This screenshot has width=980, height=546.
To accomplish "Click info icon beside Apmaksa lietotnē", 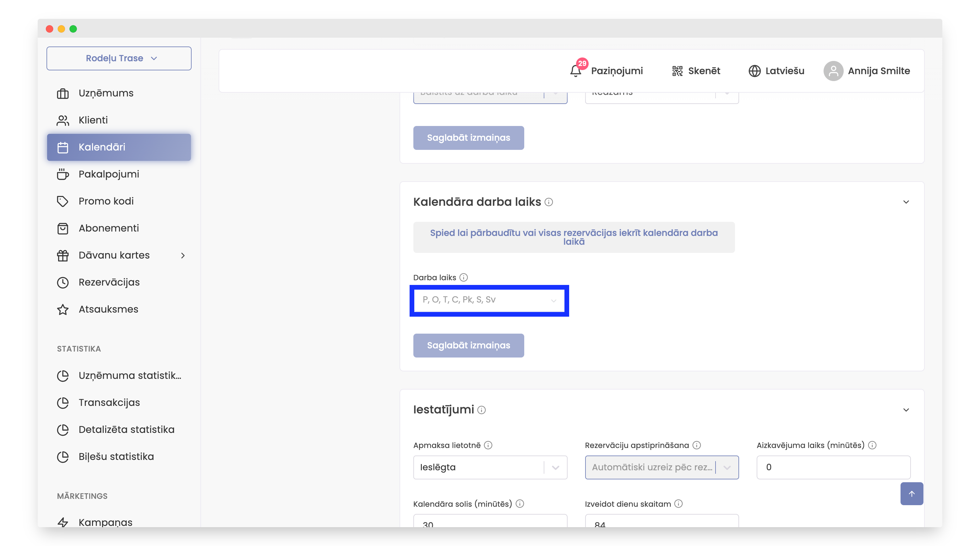I will (488, 445).
